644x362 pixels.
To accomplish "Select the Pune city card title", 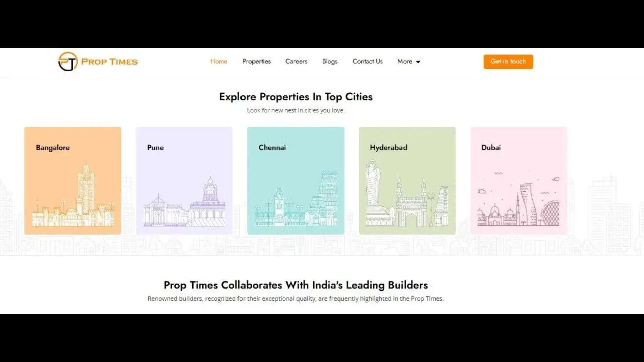I will (x=155, y=147).
